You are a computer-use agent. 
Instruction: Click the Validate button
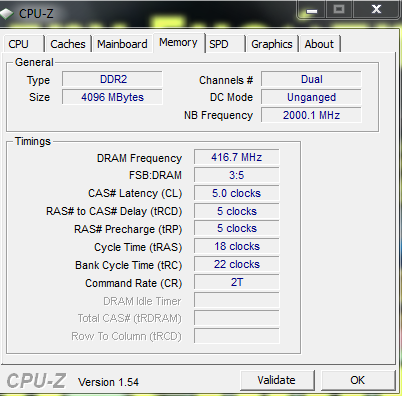[x=277, y=380]
